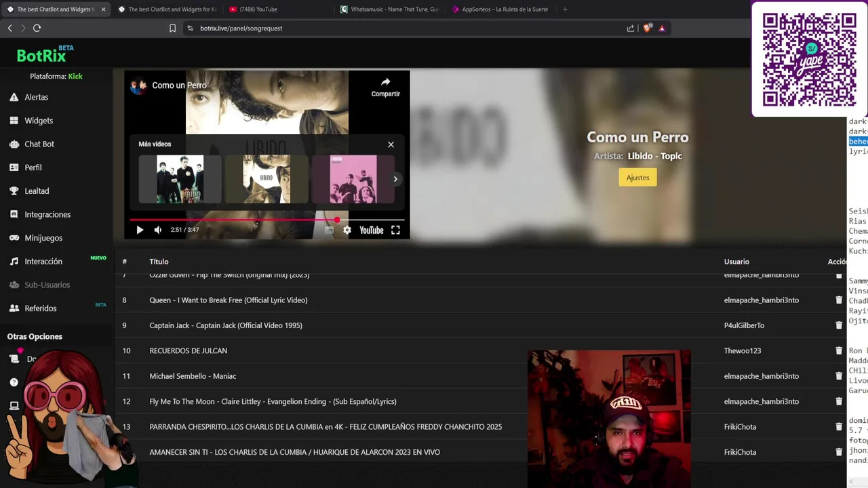
Task: Click Compartir share arrow icon
Action: [x=385, y=81]
